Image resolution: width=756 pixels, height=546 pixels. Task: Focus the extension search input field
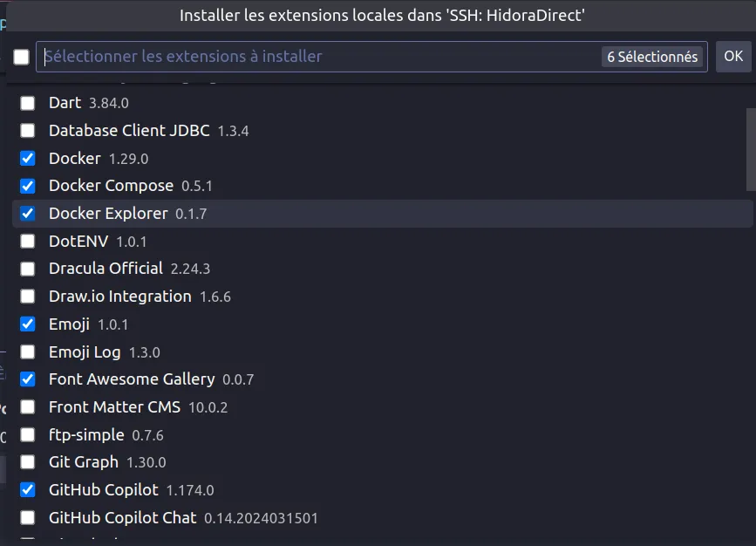314,57
